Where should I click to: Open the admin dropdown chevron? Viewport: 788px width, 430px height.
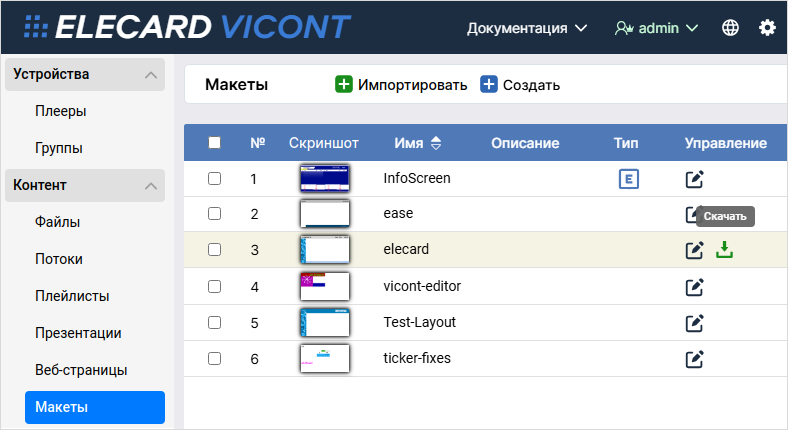pyautogui.click(x=692, y=28)
